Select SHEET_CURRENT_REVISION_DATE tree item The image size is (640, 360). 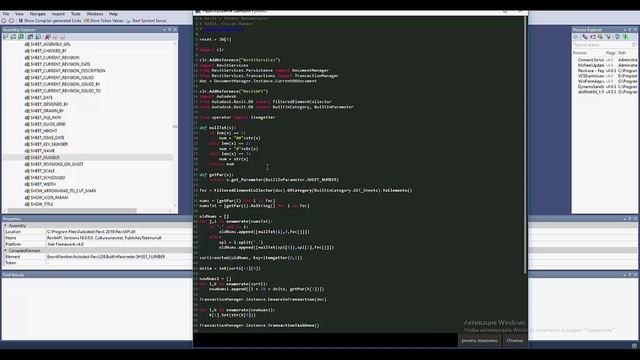60,64
